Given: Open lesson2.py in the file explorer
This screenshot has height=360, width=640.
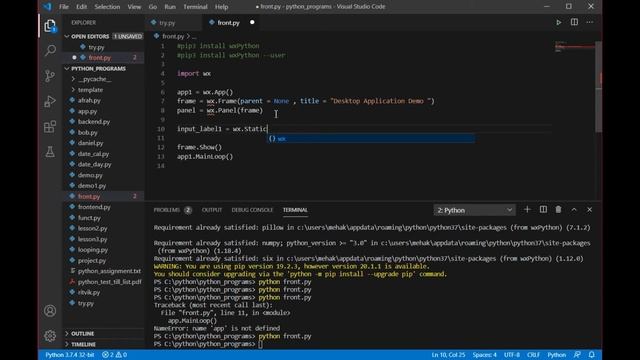Looking at the screenshot, I should click(x=93, y=228).
